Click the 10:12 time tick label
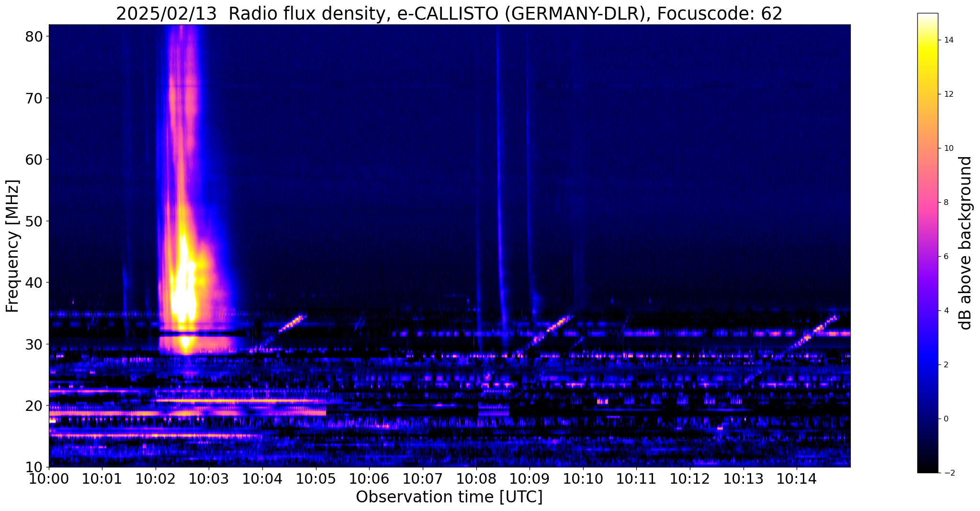 pos(690,479)
